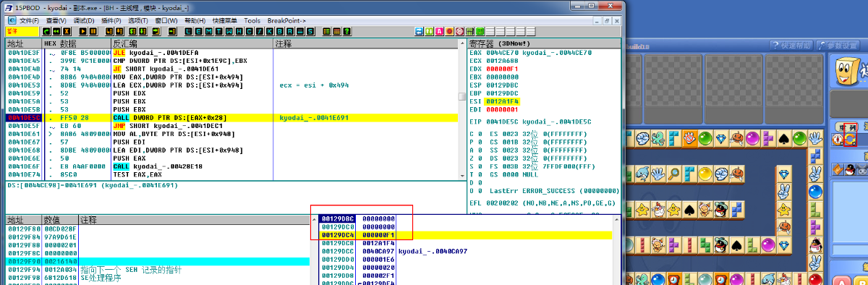Click the Execute till return toolbar icon
Image resolution: width=868 pixels, height=285 pixels.
[x=156, y=31]
